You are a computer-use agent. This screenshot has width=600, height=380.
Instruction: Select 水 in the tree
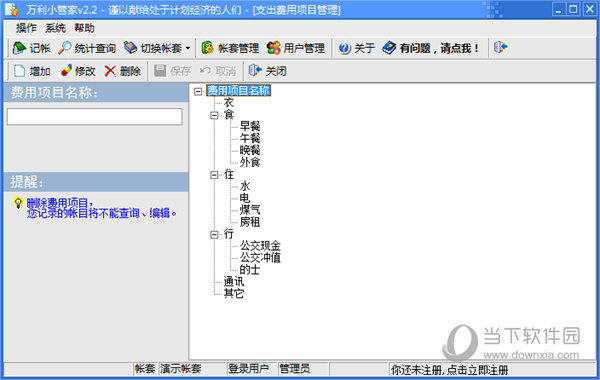(x=245, y=186)
